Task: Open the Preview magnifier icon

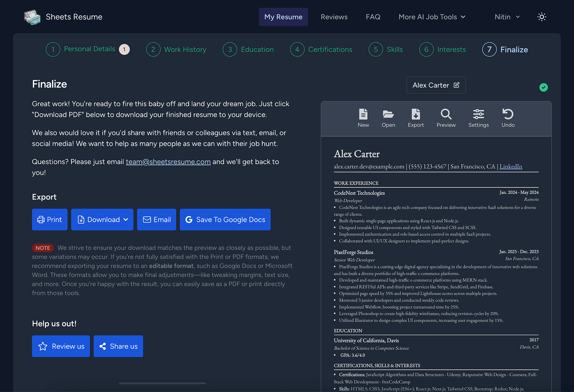Action: 446,114
